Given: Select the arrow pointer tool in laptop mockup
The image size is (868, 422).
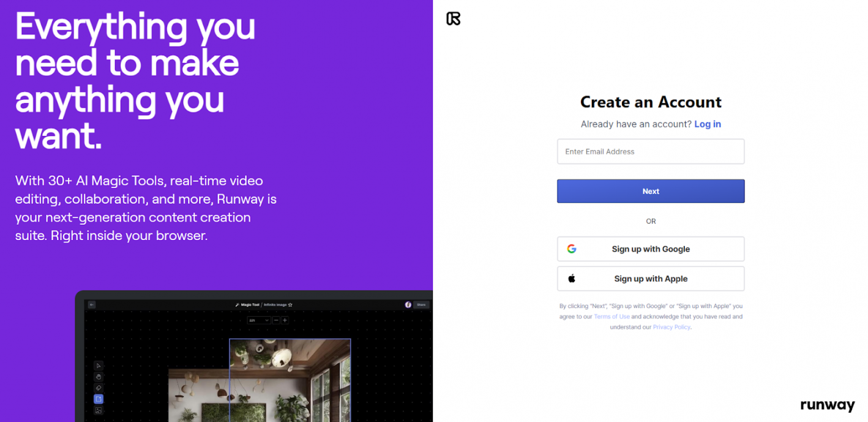Looking at the screenshot, I should click(x=99, y=366).
